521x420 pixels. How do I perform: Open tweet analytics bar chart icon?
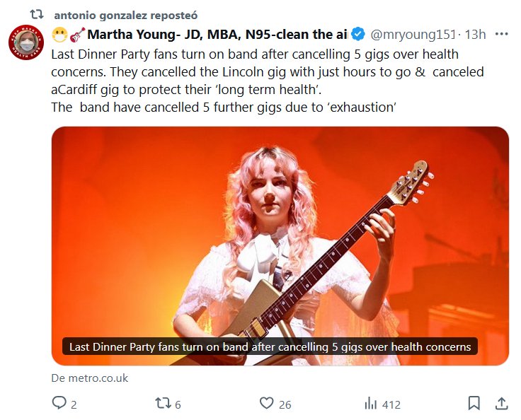click(370, 404)
